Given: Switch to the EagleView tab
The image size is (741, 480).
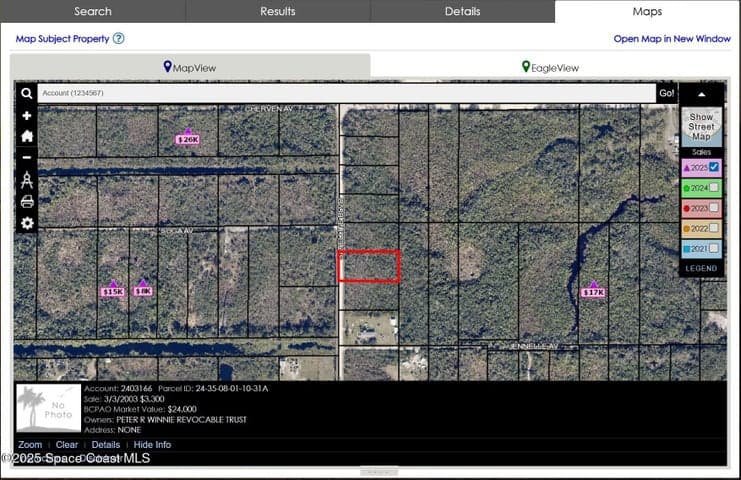Looking at the screenshot, I should [x=551, y=67].
